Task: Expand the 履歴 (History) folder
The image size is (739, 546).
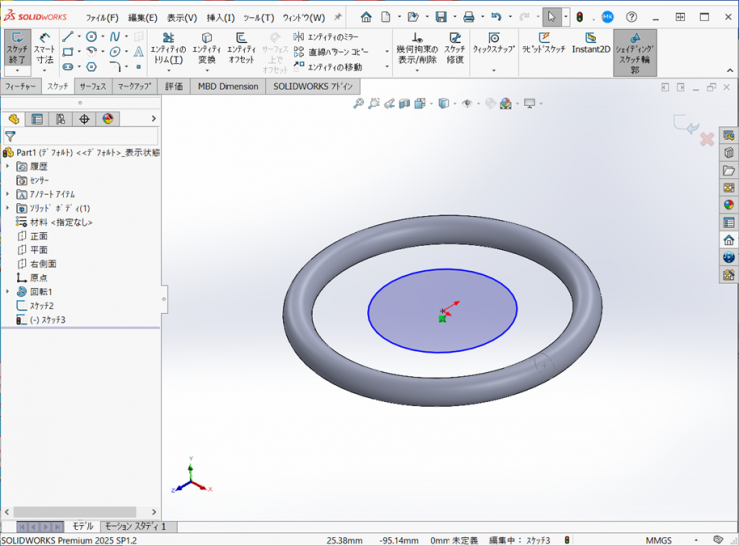Action: (8, 166)
